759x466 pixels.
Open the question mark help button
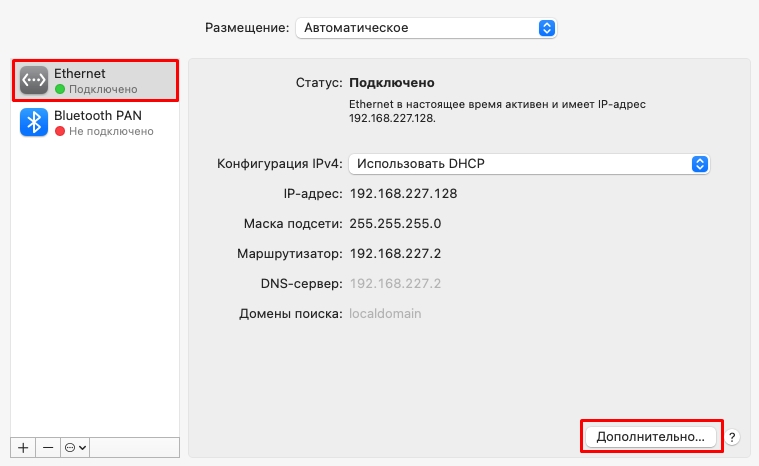coord(732,437)
